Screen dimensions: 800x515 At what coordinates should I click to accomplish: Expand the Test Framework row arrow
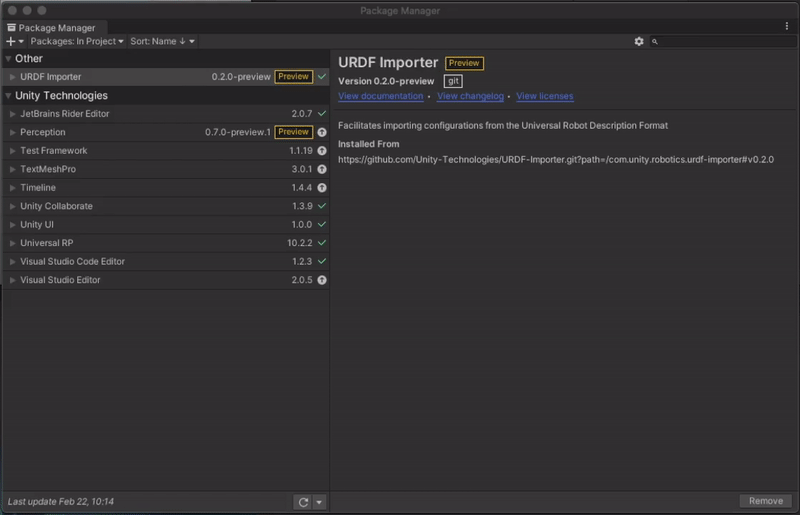pyautogui.click(x=12, y=151)
